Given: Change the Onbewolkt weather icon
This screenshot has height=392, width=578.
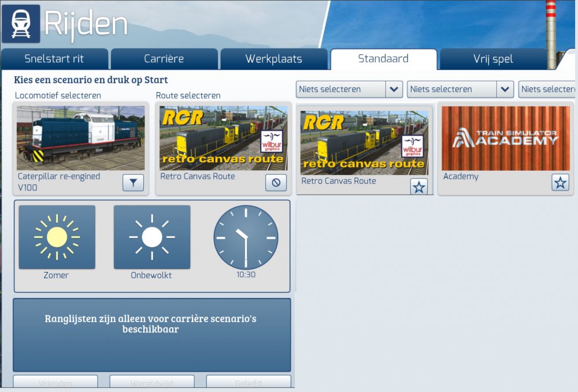Looking at the screenshot, I should (x=152, y=237).
